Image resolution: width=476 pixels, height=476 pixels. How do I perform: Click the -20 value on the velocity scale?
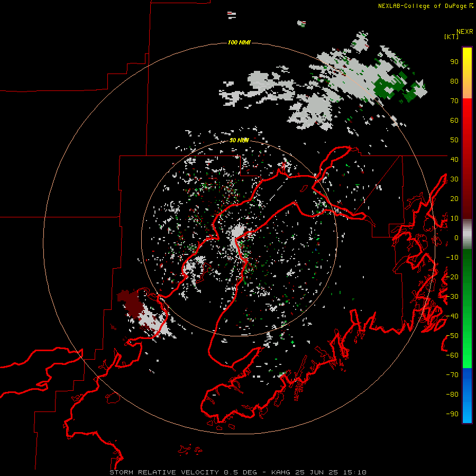(x=452, y=277)
